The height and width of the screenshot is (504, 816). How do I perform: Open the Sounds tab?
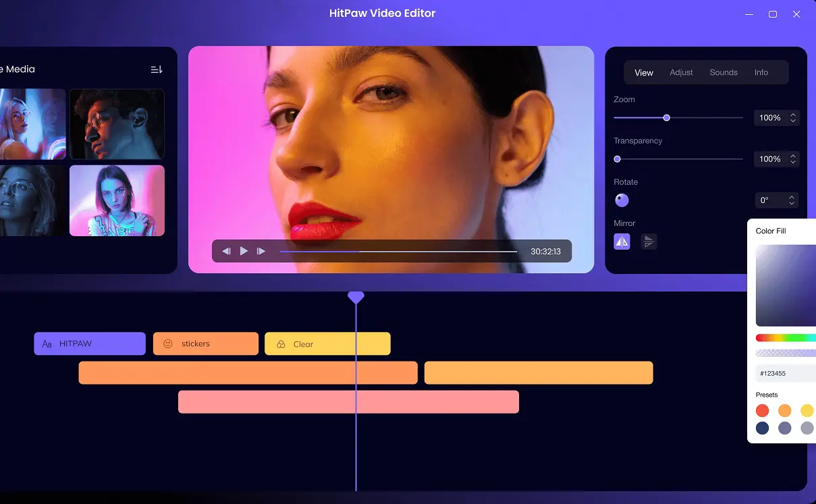pyautogui.click(x=724, y=73)
